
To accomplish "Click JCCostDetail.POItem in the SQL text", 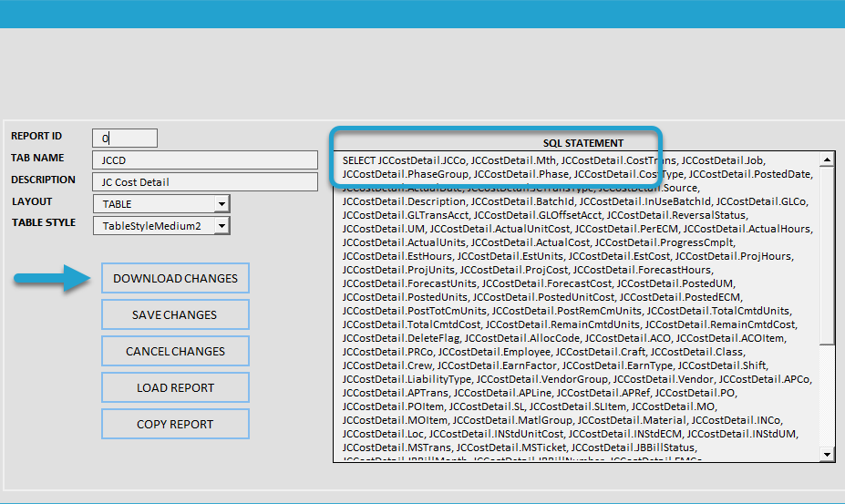I will pyautogui.click(x=394, y=406).
